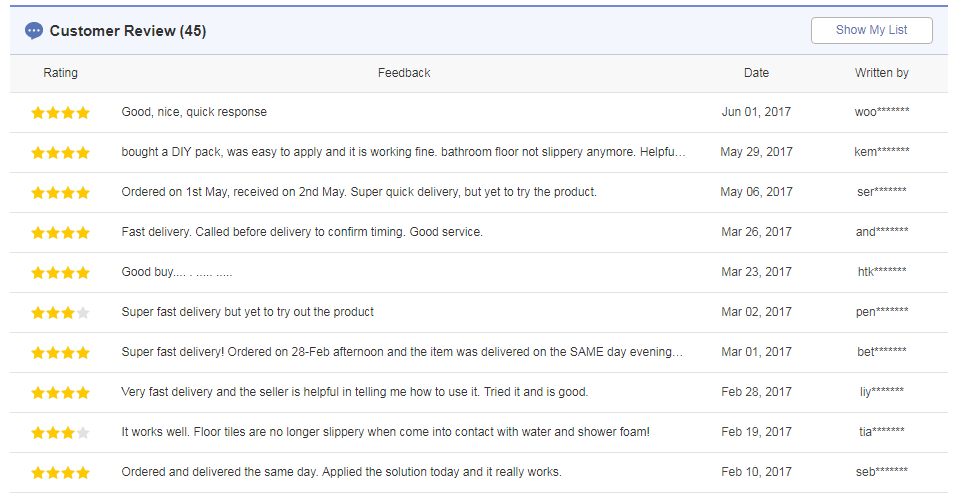Click star rating of woo******* review

(x=60, y=112)
